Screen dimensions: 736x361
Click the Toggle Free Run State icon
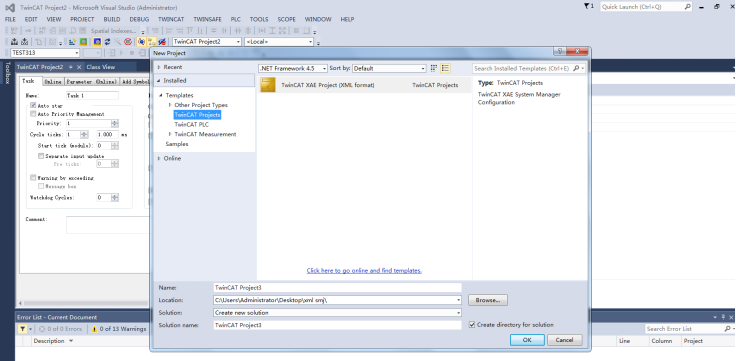128,42
